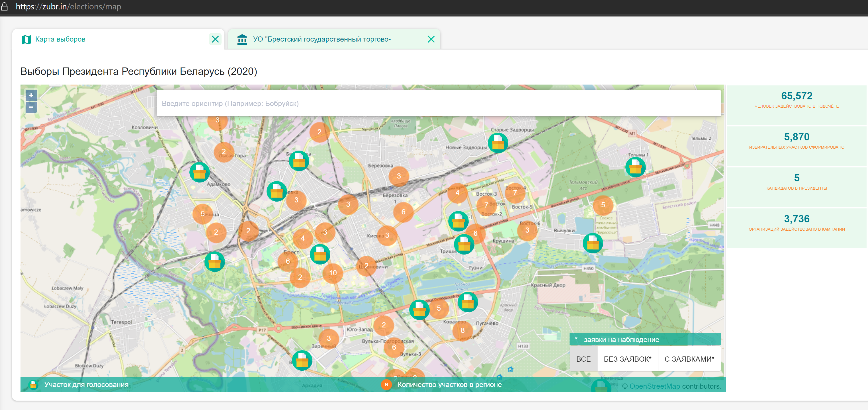Open polling station marker near Старые Задворцы

(x=498, y=143)
